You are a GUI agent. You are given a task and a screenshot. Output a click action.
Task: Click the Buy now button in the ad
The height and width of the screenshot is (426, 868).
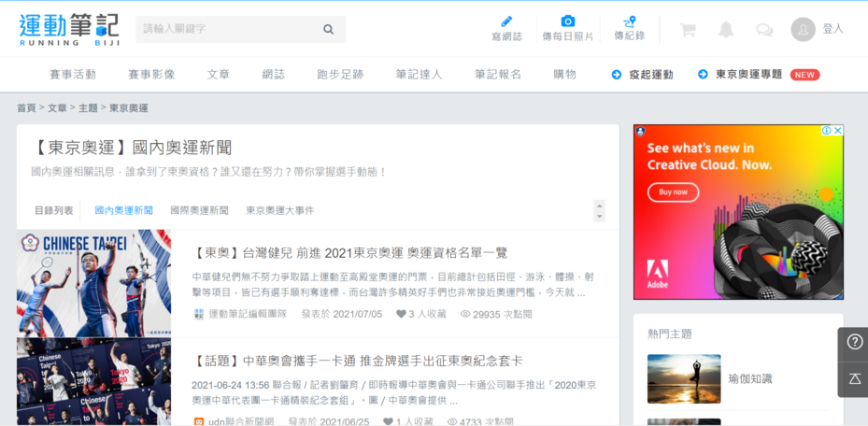673,192
